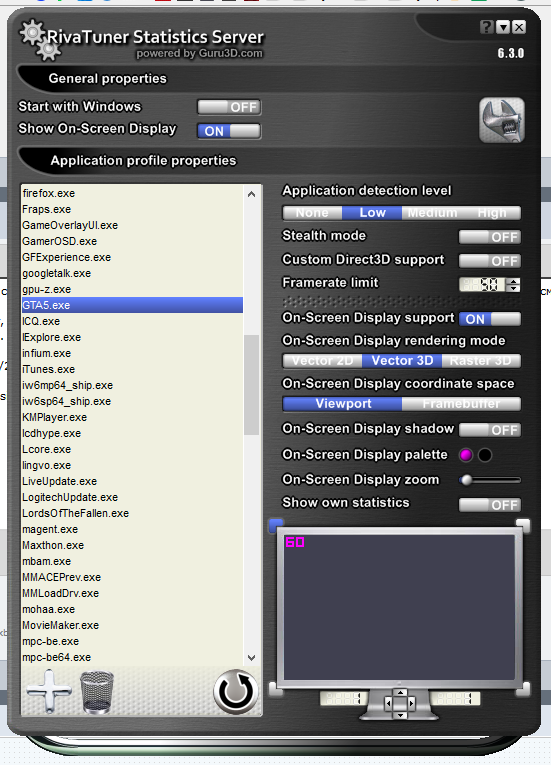Move OSD right with preview arrow pad
The height and width of the screenshot is (765, 551).
click(411, 704)
